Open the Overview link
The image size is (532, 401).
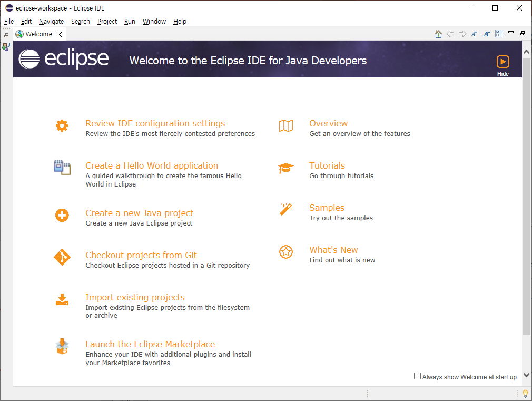tap(329, 123)
